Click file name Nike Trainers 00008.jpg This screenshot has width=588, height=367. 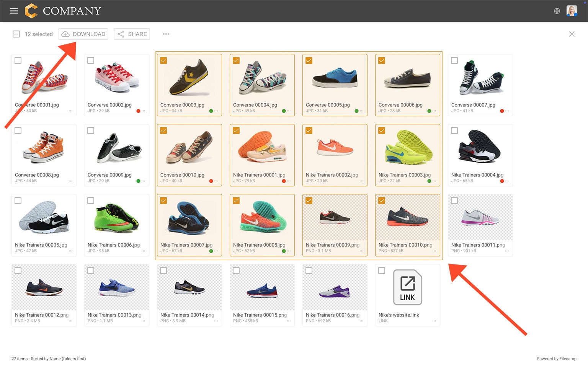(x=259, y=245)
